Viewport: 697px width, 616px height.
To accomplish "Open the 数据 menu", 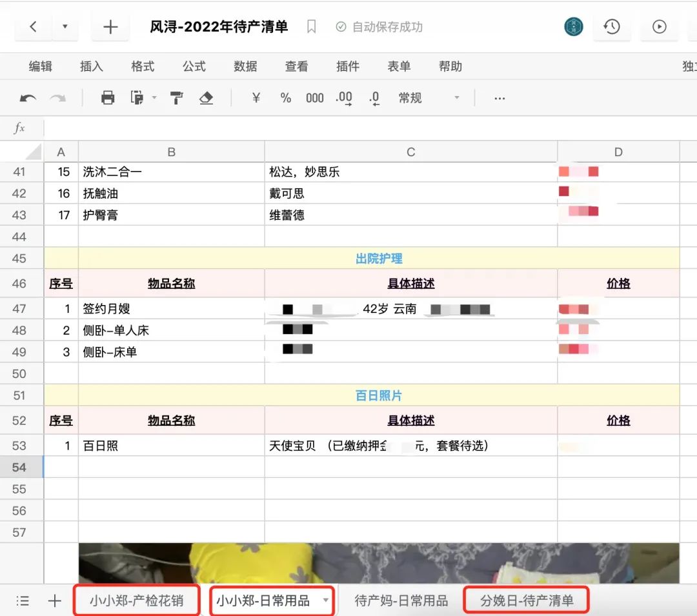I will click(245, 66).
